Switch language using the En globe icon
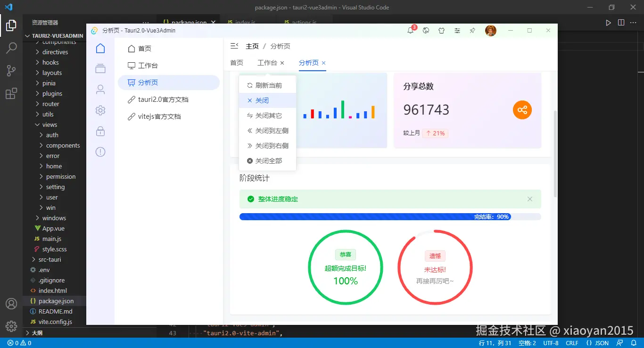Viewport: 644px width, 348px height. 426,30
